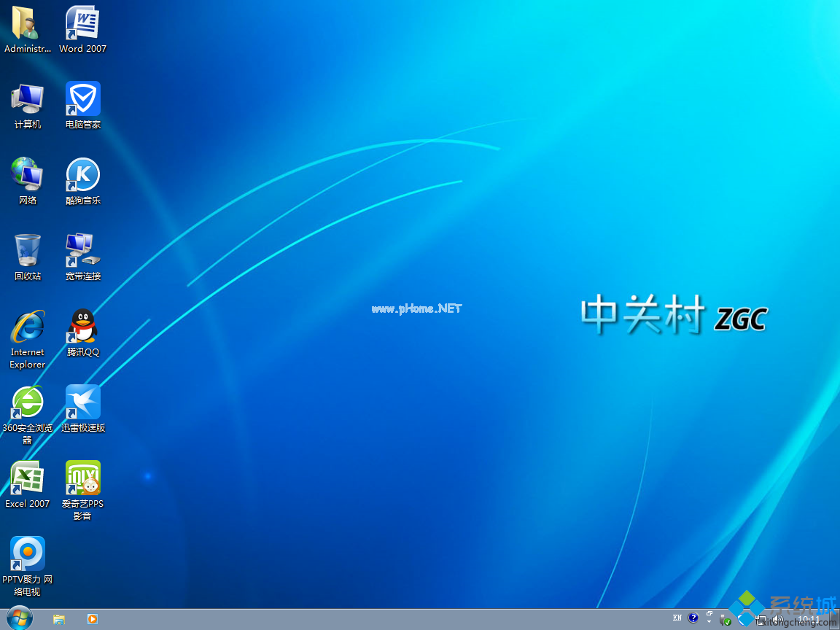Expand the hidden system tray icons

(x=709, y=621)
